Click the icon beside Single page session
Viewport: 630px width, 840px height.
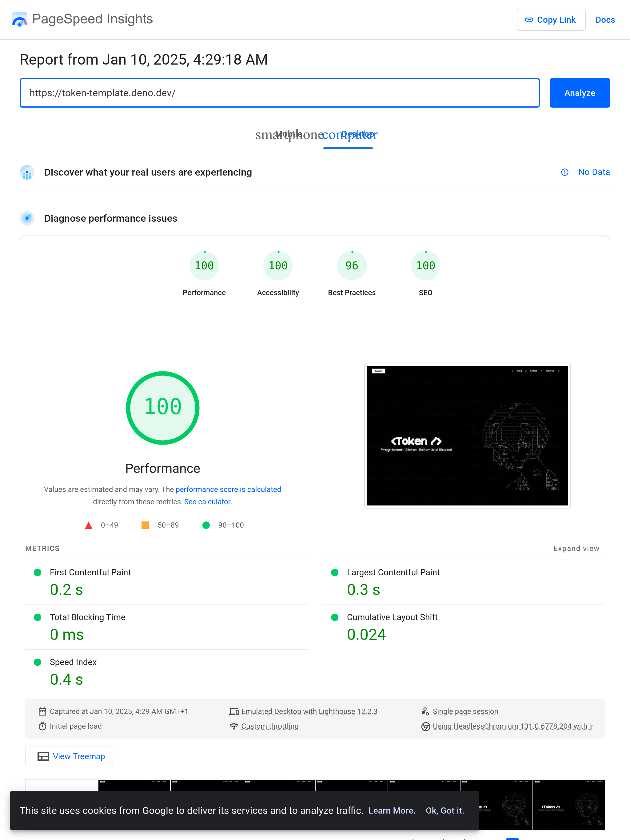425,711
